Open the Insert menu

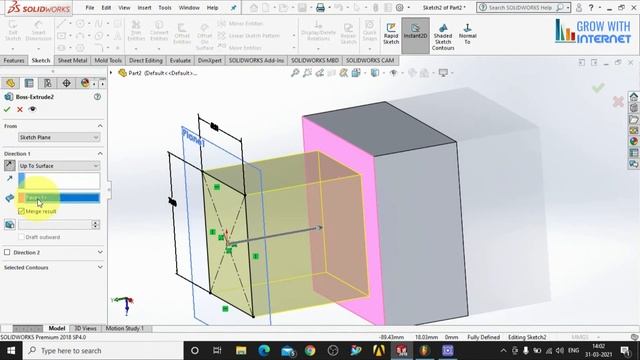(144, 7)
